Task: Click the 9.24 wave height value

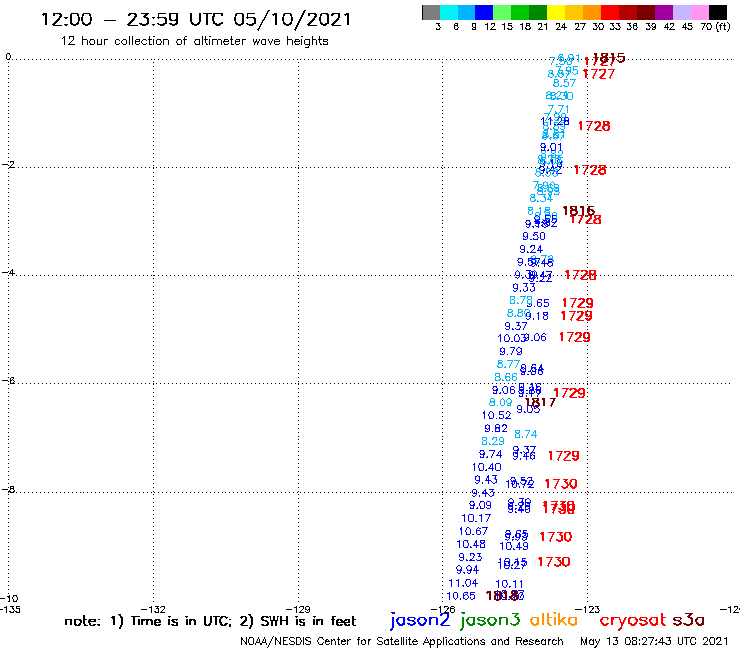Action: (531, 249)
